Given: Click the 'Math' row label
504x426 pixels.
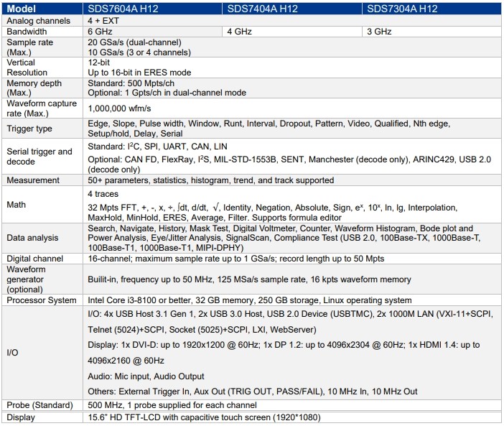Looking at the screenshot, I should click(16, 205).
